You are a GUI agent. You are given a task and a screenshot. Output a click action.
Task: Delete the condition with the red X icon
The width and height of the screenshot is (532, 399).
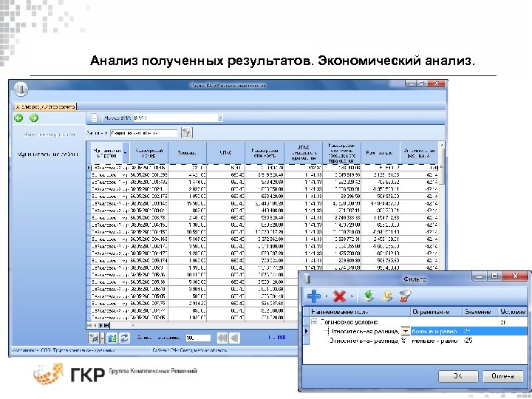pyautogui.click(x=339, y=296)
